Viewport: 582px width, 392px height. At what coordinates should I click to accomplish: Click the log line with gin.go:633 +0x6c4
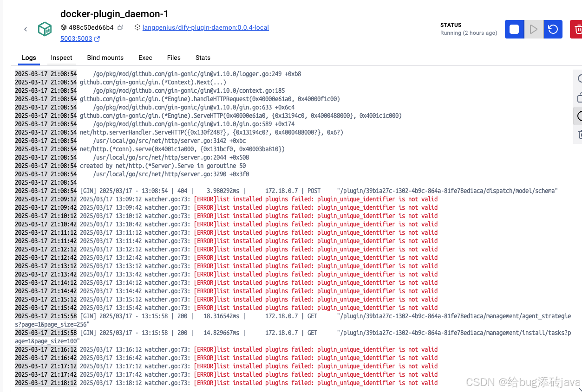pyautogui.click(x=155, y=107)
